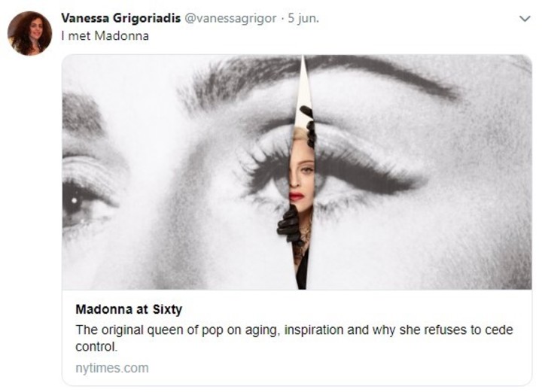542x392 pixels.
Task: Click the "Madonna at Sixty" headline
Action: tap(129, 309)
